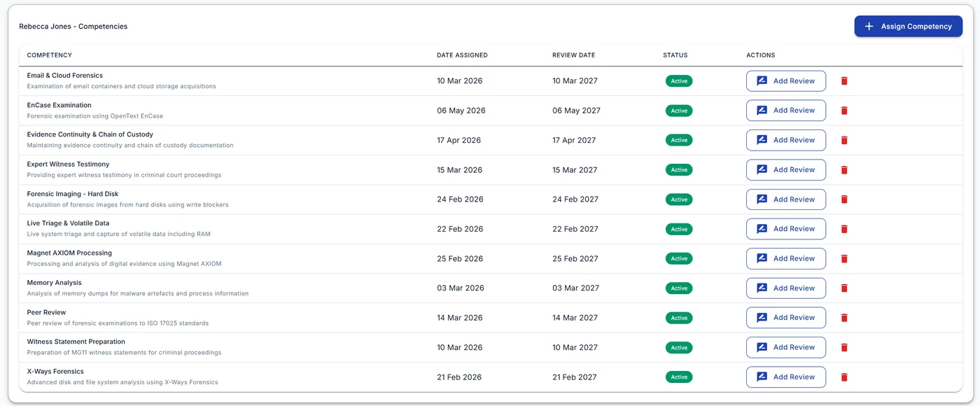Click description about write blockers

[x=128, y=205]
